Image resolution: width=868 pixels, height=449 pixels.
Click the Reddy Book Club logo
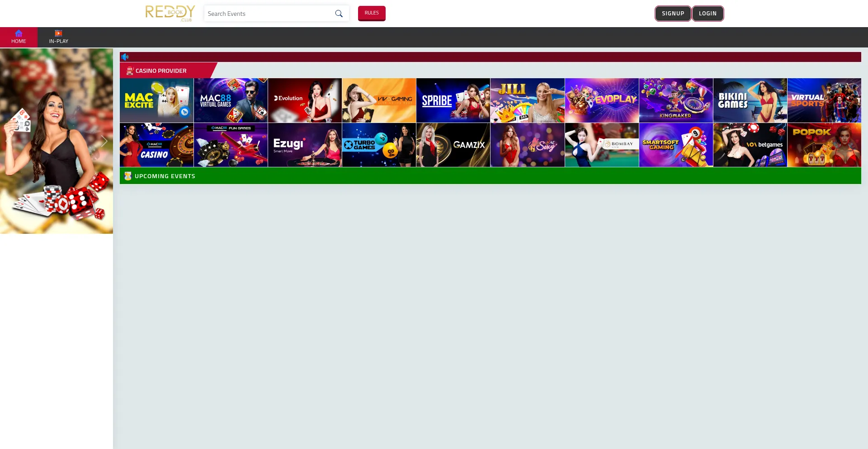[170, 13]
